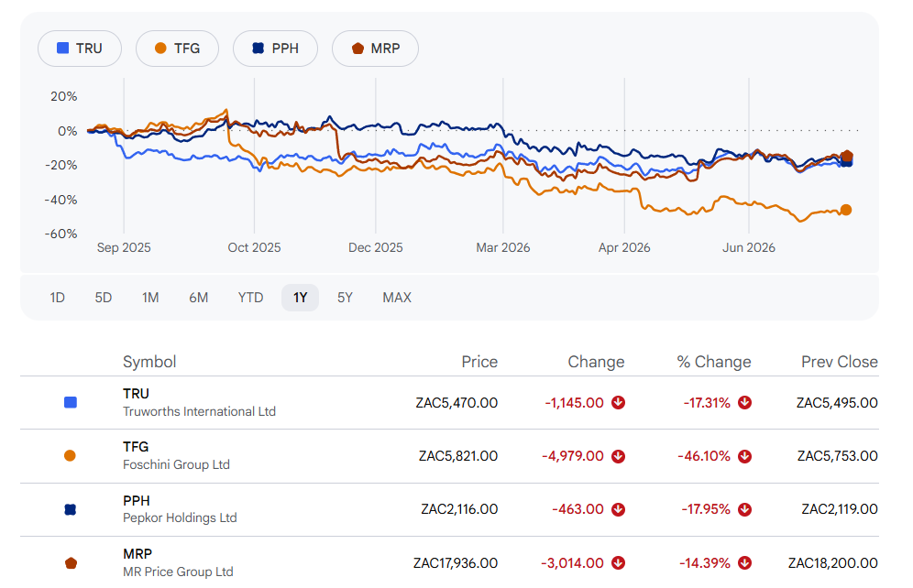Screen dimensions: 913x588
Task: Select the 6M time range
Action: [x=199, y=298]
